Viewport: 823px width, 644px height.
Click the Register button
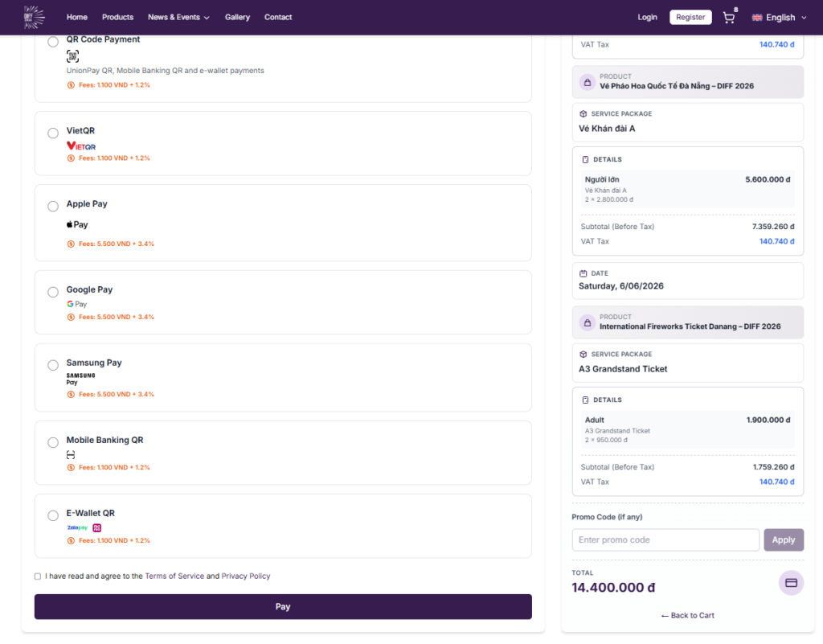pyautogui.click(x=690, y=18)
